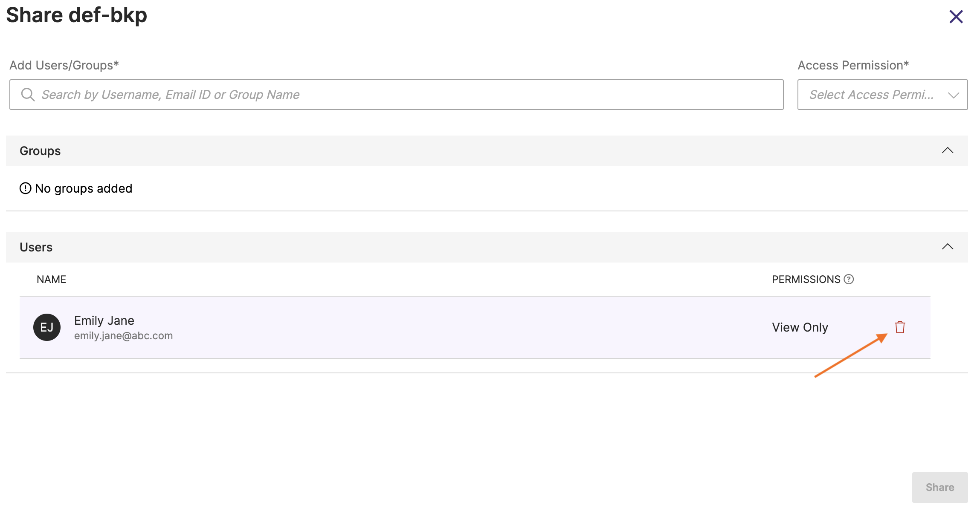This screenshot has height=508, width=980.
Task: Close the Share def-bkp dialog
Action: click(956, 17)
